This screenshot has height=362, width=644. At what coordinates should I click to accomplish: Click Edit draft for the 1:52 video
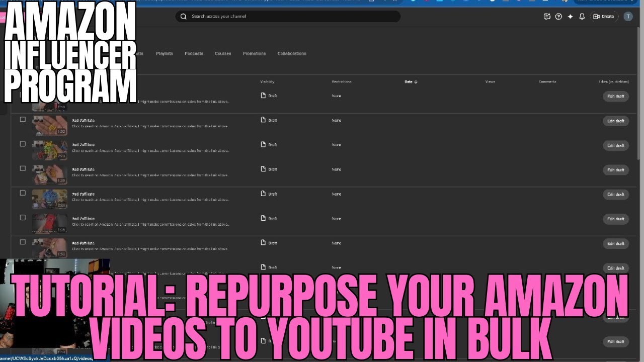pos(616,121)
